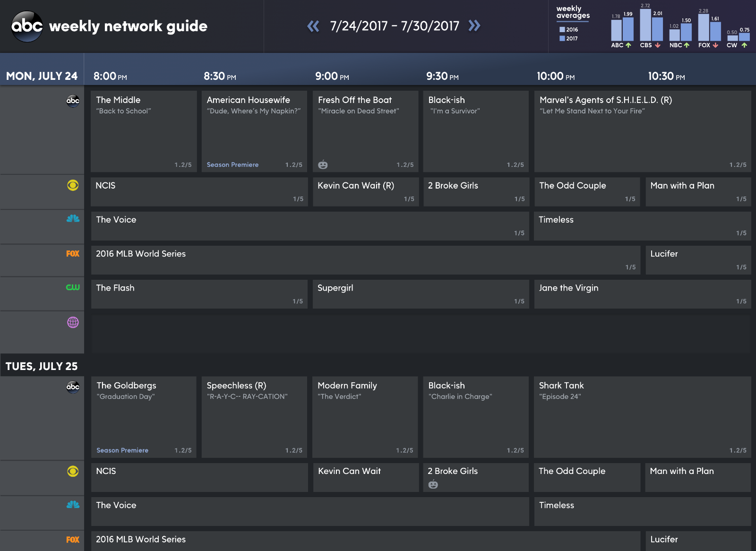
Task: Click CW logo in Monday row
Action: [73, 287]
